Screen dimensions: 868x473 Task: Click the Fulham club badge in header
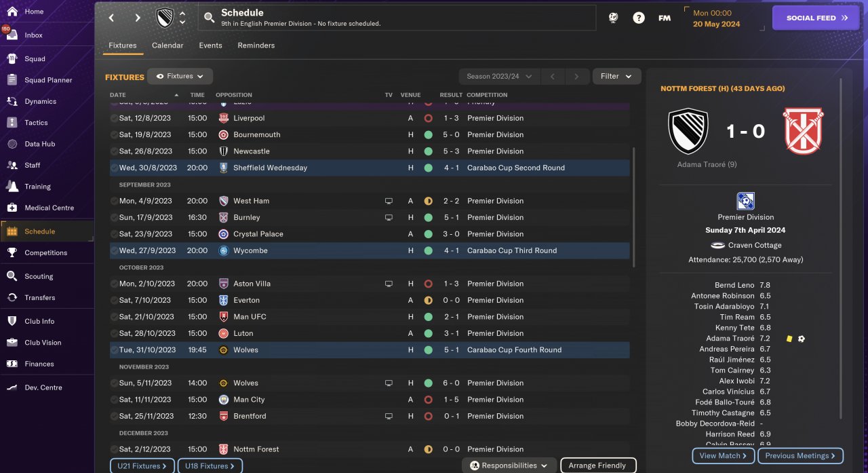(x=165, y=18)
